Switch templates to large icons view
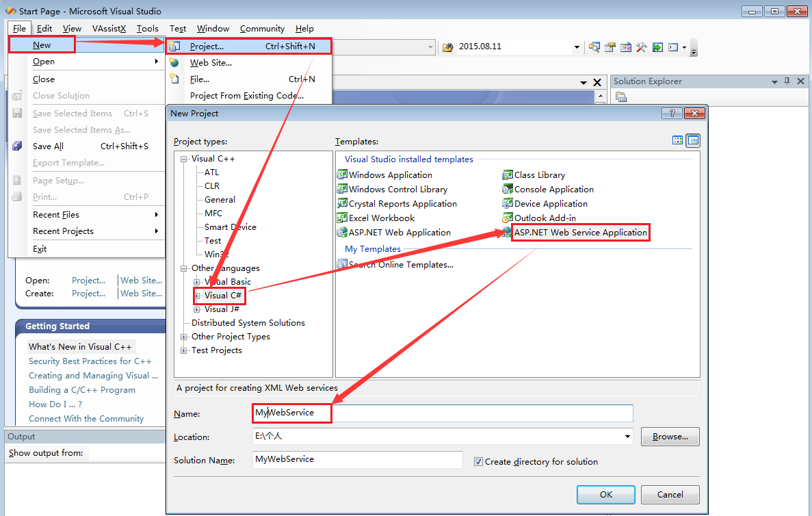 [677, 140]
